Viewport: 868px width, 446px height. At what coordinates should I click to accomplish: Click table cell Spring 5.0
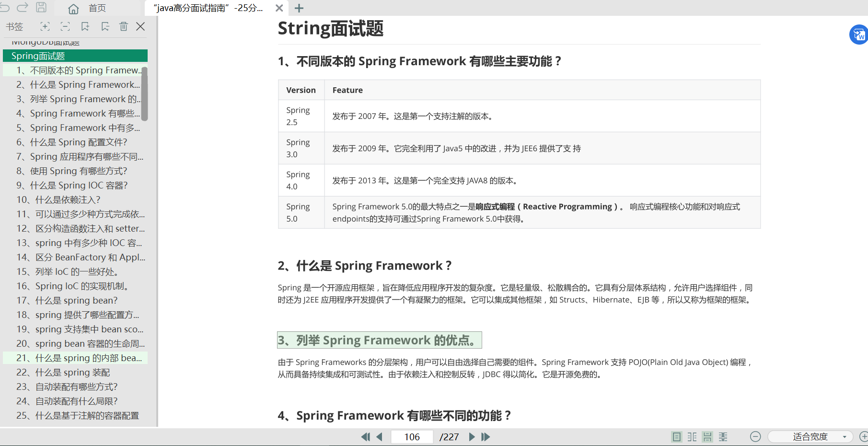[301, 212]
